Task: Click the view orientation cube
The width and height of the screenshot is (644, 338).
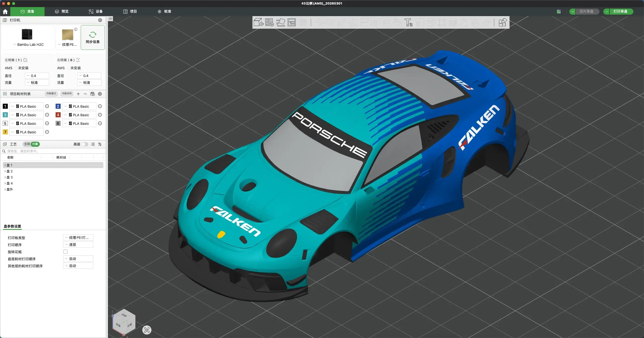Action: pyautogui.click(x=124, y=322)
